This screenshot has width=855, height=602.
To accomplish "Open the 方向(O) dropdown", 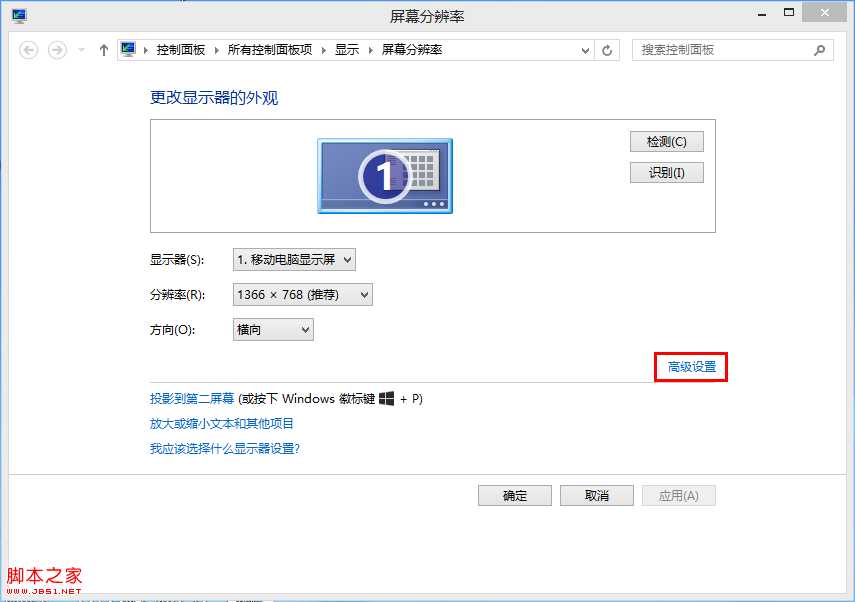I will (x=273, y=329).
